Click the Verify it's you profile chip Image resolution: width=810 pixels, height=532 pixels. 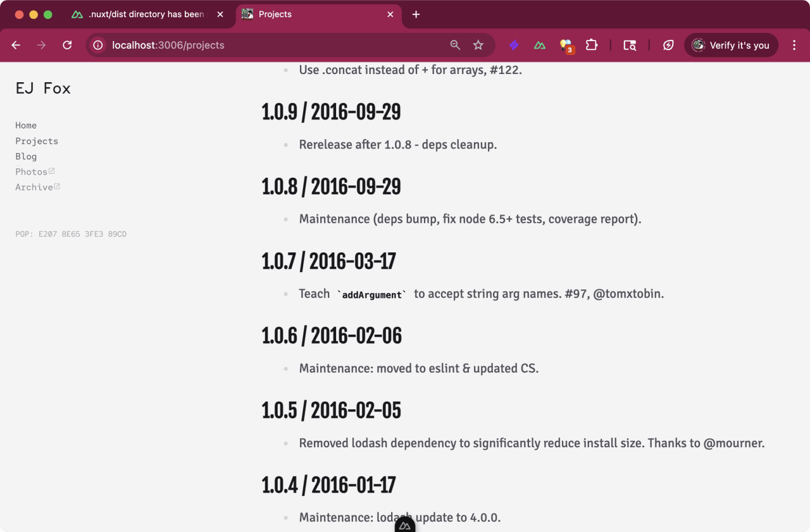(x=731, y=45)
